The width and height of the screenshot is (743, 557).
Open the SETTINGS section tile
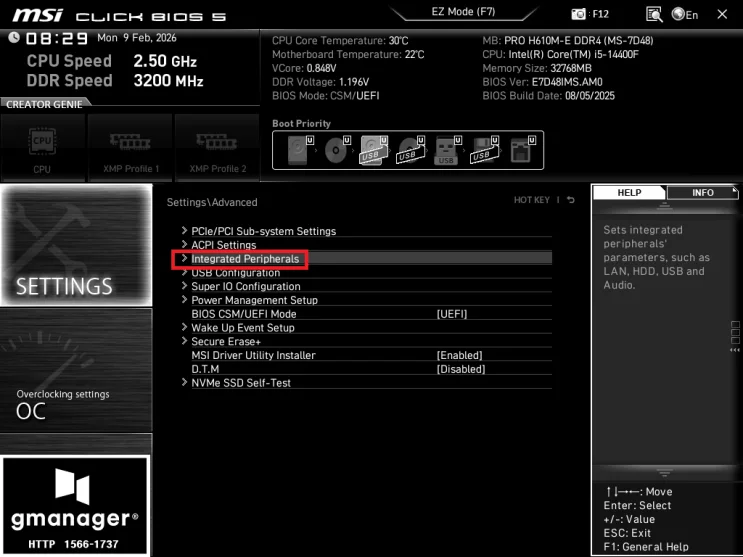76,245
